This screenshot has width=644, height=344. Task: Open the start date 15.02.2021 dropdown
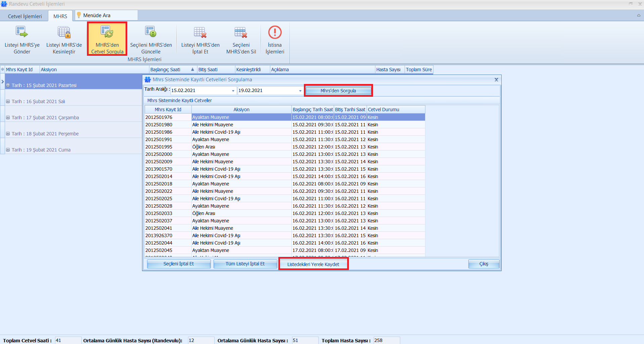233,91
